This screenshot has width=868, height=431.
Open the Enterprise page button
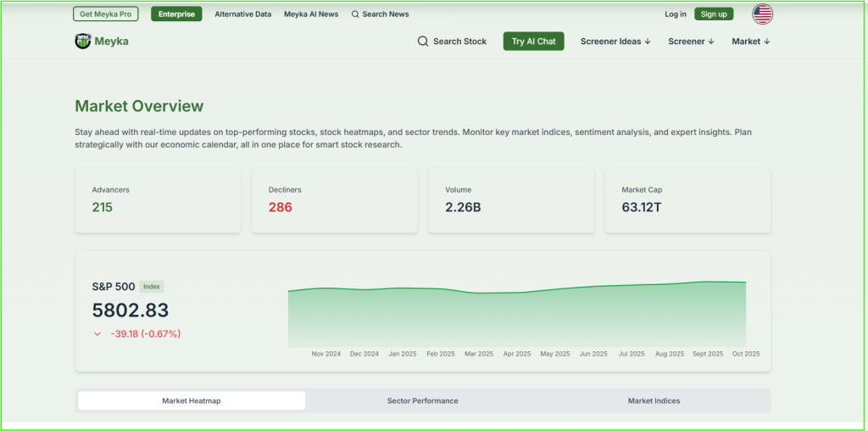click(176, 14)
